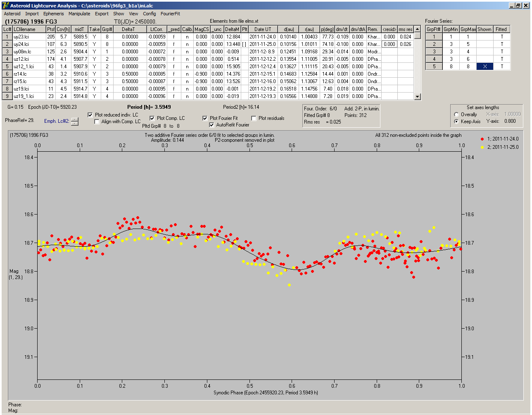Click the Y-axis length value 0.800
Viewport: 532px width, 415px height.
510,122
